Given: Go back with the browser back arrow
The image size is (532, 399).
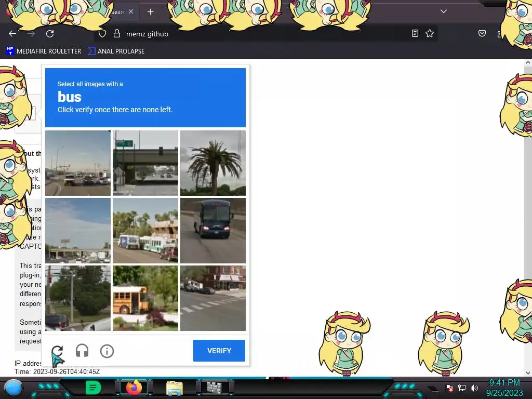Looking at the screenshot, I should pyautogui.click(x=12, y=34).
